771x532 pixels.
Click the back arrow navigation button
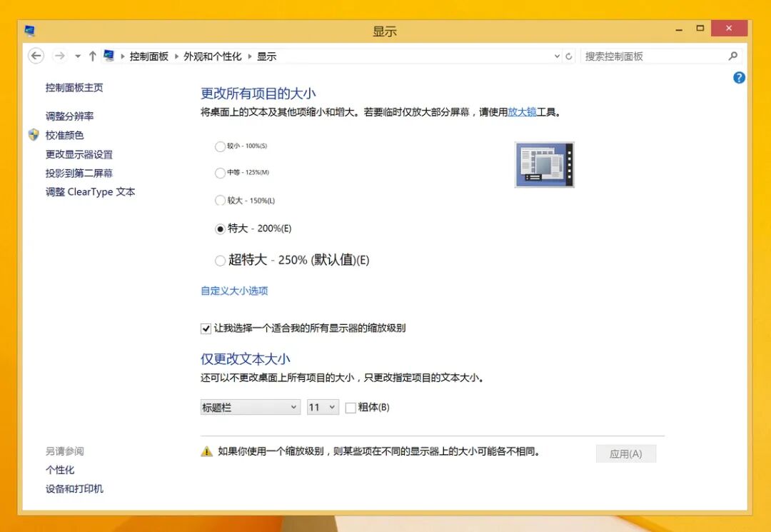(36, 56)
